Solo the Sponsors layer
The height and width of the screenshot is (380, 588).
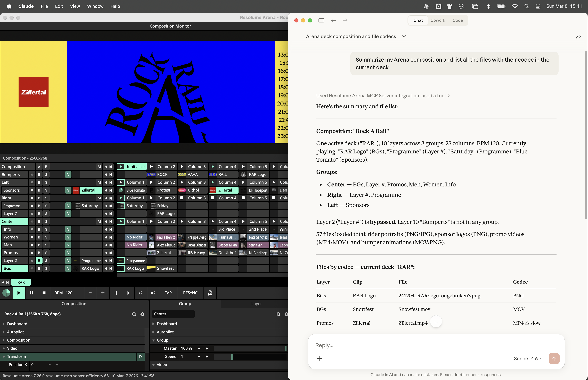(x=46, y=190)
